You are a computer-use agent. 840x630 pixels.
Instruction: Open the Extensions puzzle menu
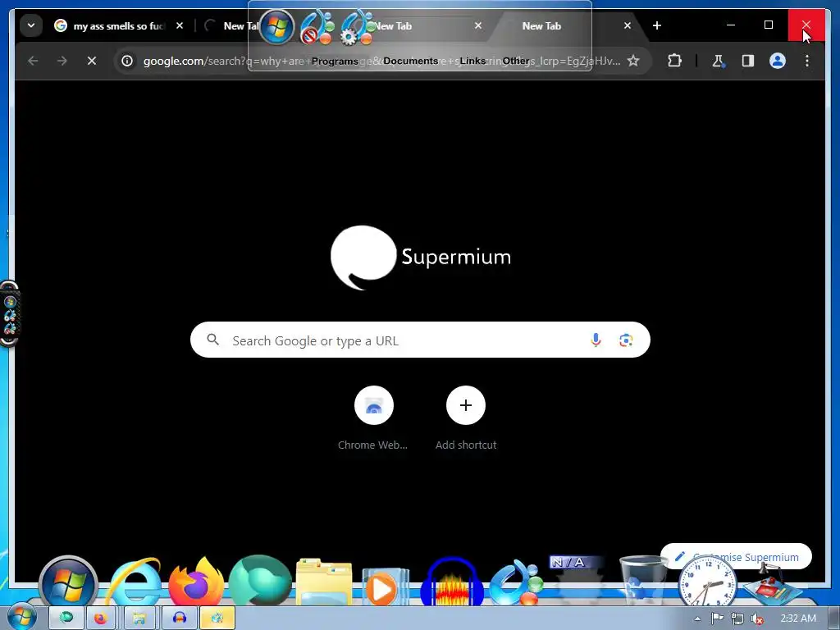tap(674, 61)
